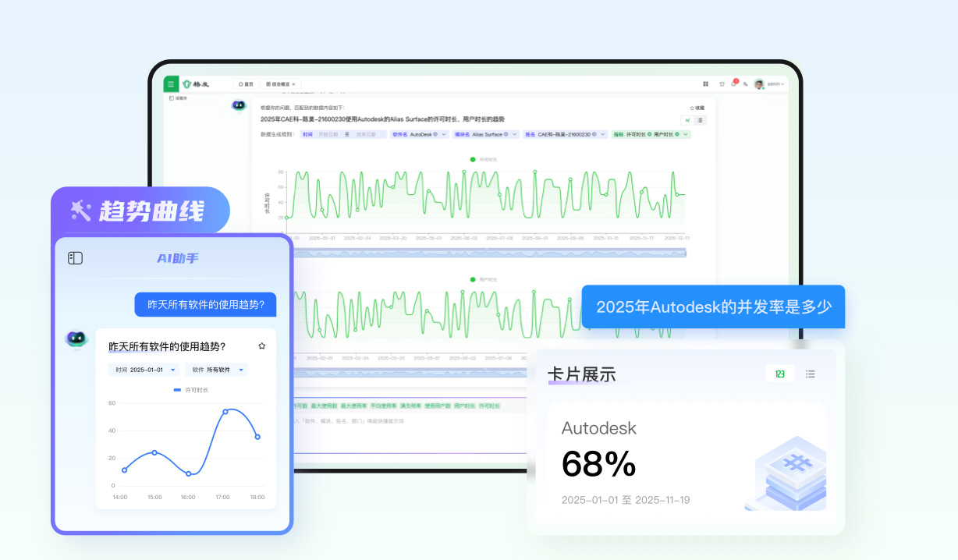Toggle the AI助手 sidebar panel icon
Screen dimensions: 958x560
click(x=75, y=258)
